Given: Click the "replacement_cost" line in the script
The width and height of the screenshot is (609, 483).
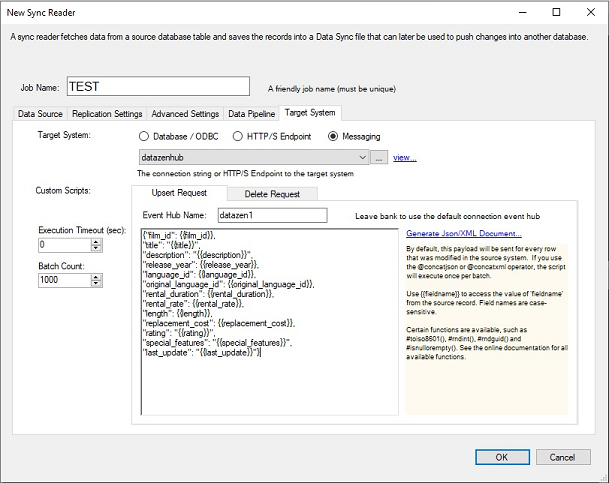Looking at the screenshot, I should [219, 323].
